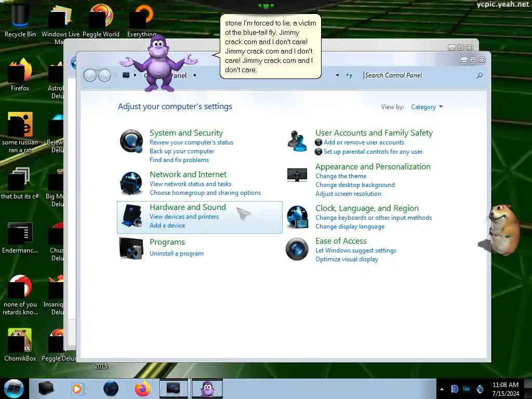The image size is (532, 399).
Task: Click Add or remove user accounts
Action: [364, 142]
